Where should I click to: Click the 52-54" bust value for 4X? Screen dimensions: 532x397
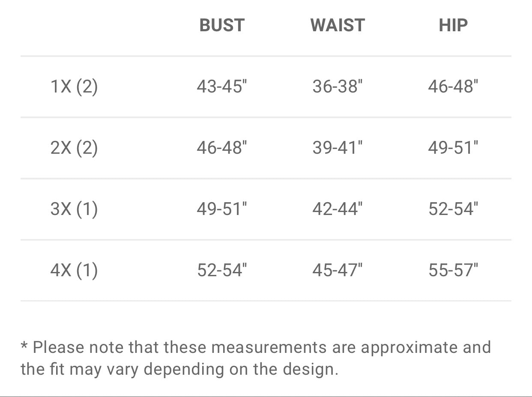click(x=222, y=270)
